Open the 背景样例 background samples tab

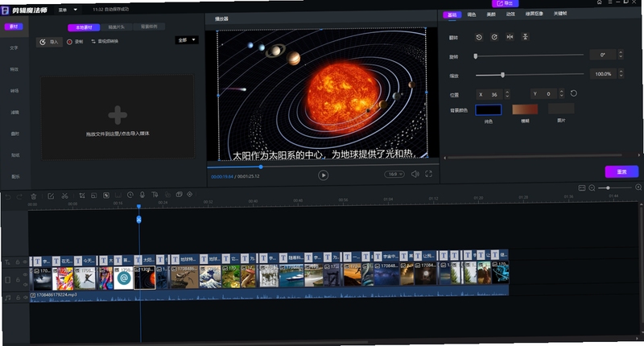149,27
